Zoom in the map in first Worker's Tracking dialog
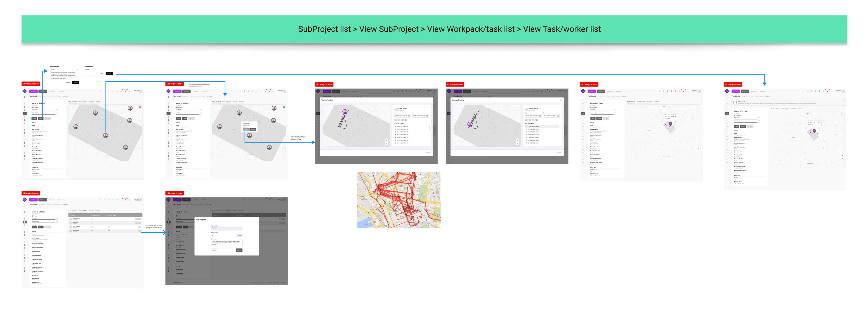868x310 pixels. click(387, 141)
